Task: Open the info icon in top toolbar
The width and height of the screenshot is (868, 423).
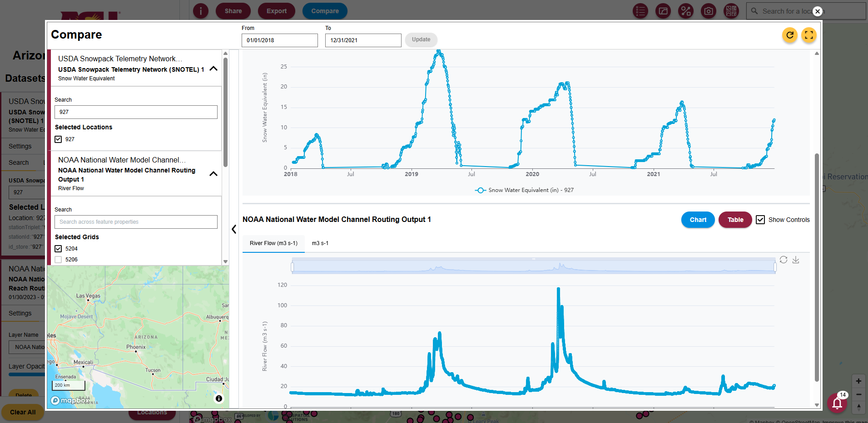Action: coord(201,11)
